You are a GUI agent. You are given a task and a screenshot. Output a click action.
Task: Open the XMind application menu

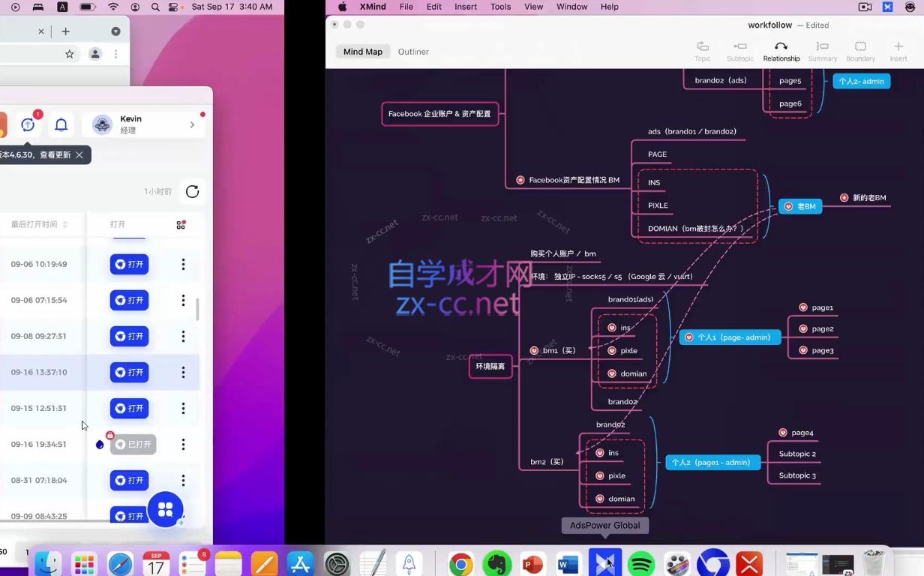point(373,7)
